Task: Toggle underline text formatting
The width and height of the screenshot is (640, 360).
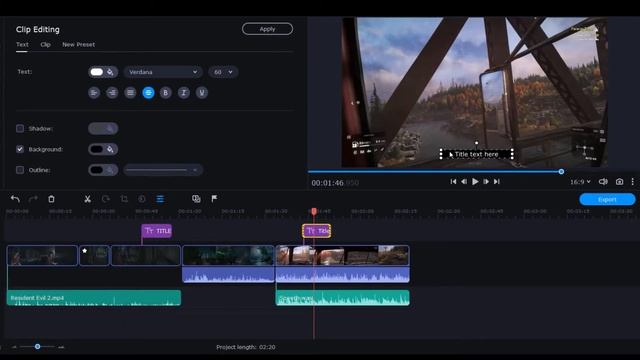Action: tap(202, 93)
